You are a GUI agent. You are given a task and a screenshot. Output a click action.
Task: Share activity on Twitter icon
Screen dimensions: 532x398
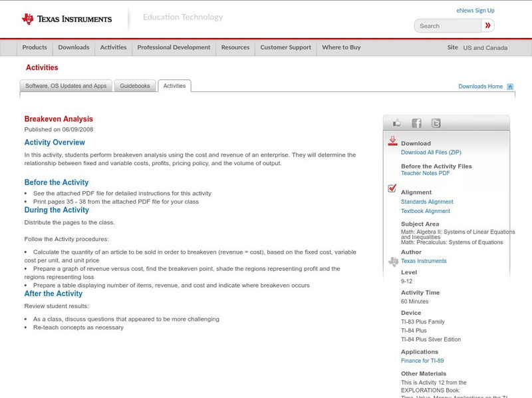pyautogui.click(x=436, y=123)
